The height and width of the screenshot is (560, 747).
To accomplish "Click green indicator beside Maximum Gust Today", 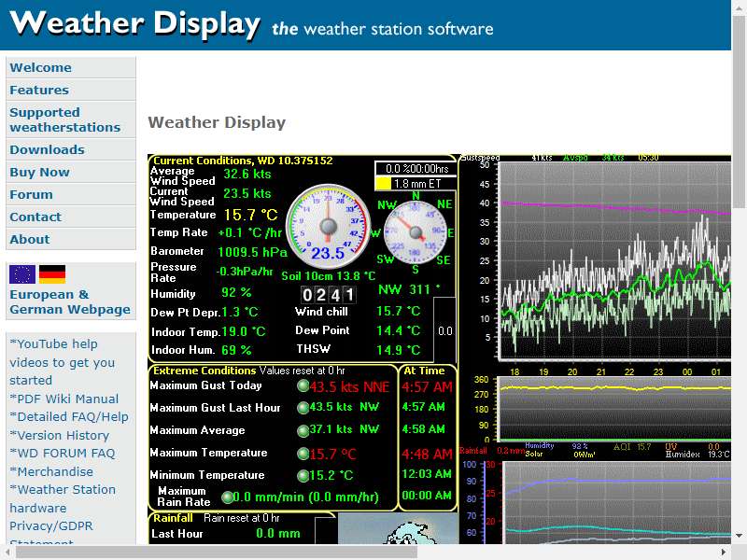I will click(x=303, y=385).
